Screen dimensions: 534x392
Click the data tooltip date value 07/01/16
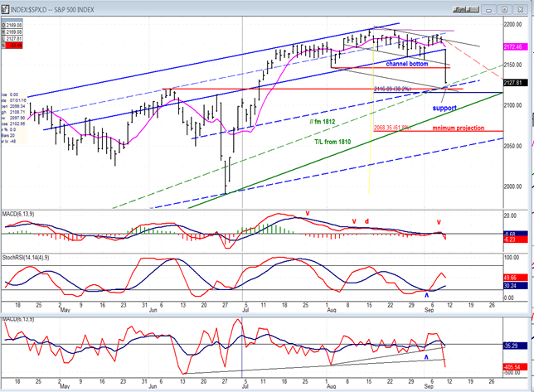17,101
